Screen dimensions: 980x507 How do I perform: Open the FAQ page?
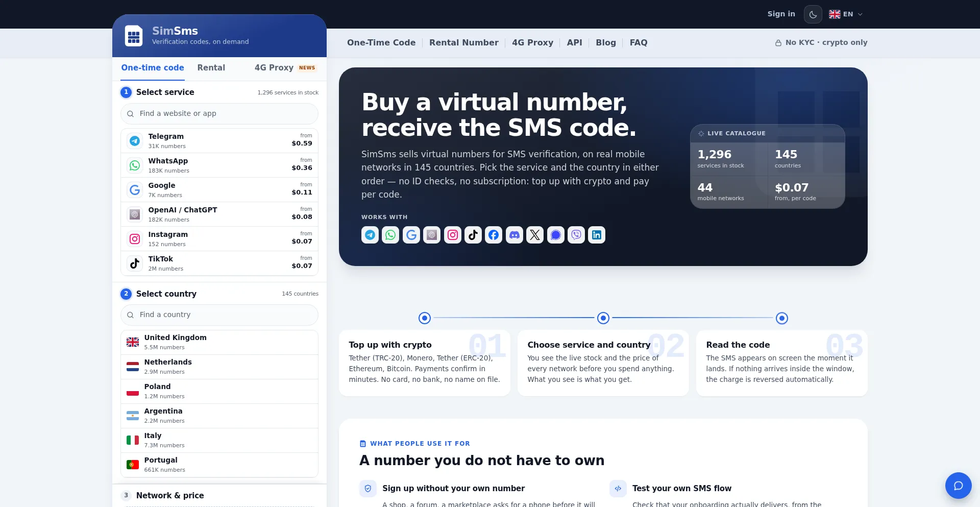click(639, 43)
